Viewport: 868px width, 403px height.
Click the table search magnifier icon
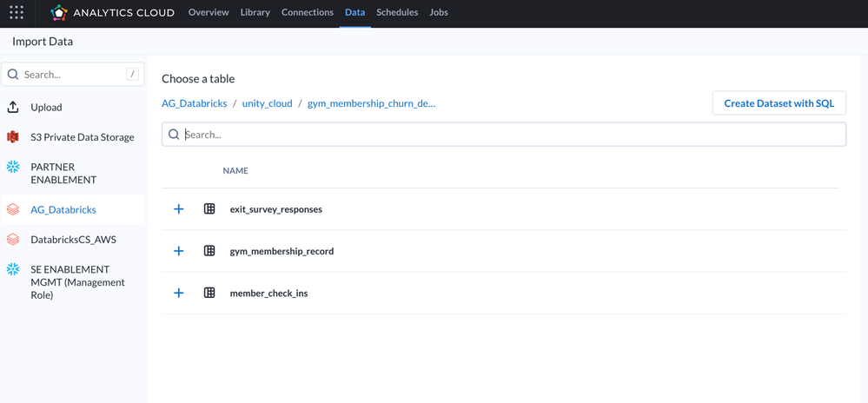(173, 135)
